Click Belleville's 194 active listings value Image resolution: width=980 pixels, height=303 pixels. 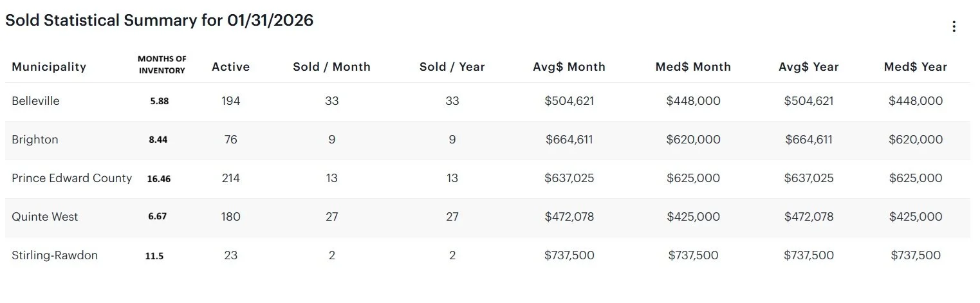click(230, 101)
